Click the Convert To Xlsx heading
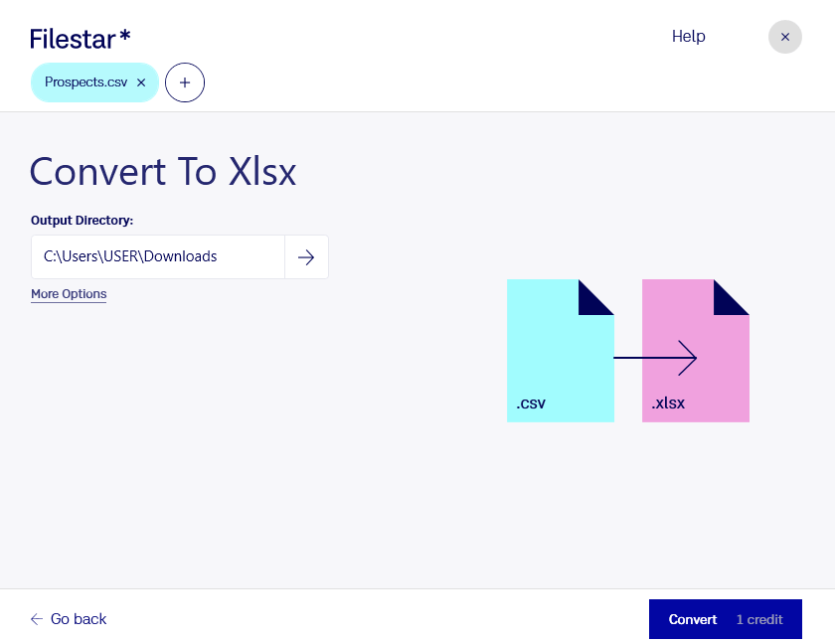This screenshot has width=835, height=644. pos(163,172)
